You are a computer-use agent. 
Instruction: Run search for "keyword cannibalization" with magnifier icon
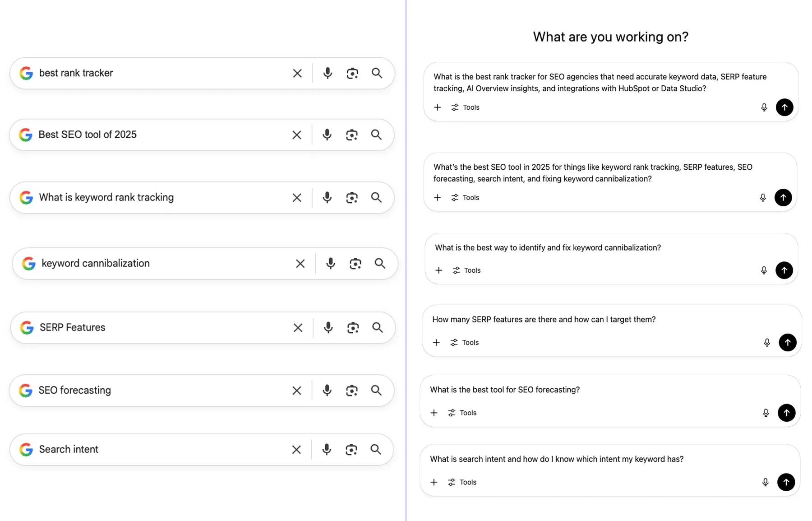380,263
